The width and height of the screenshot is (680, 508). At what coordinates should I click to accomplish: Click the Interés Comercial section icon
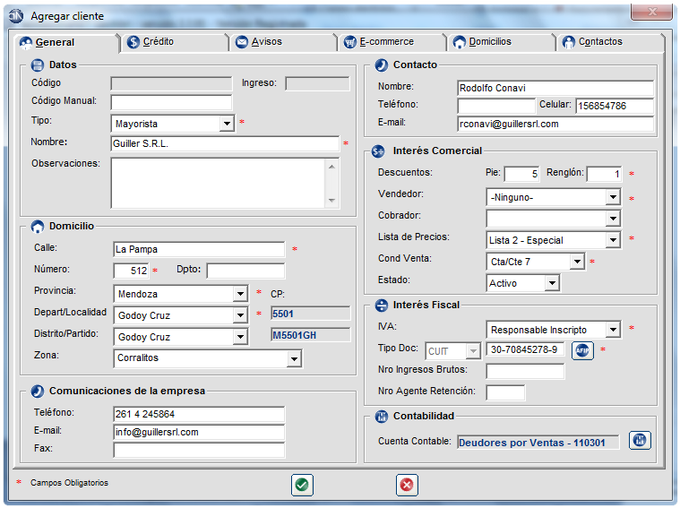tap(378, 151)
